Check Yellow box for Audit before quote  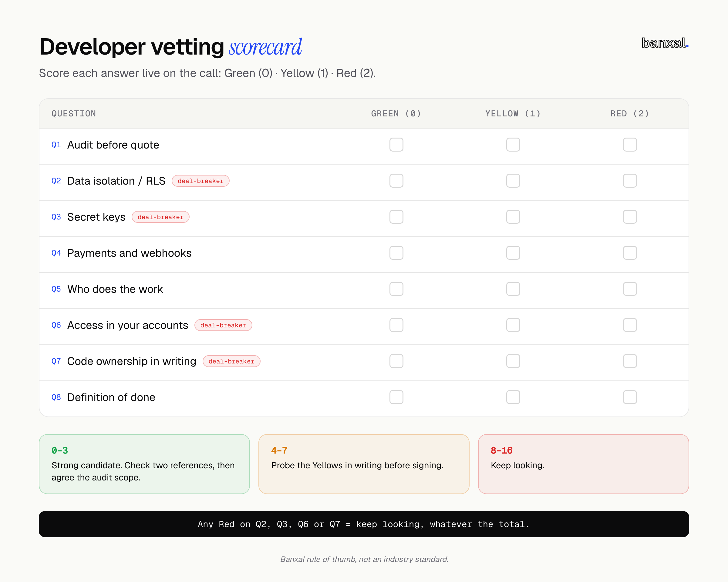click(x=513, y=145)
